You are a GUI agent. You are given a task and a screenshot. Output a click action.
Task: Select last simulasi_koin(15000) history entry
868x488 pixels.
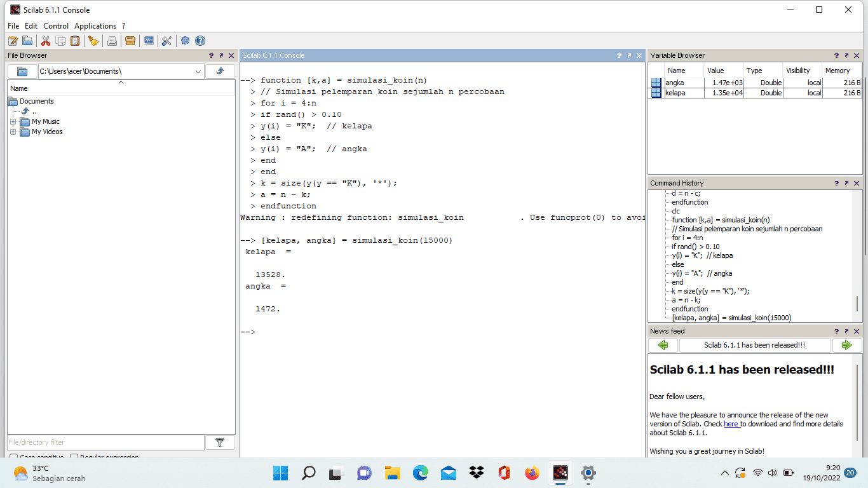click(x=731, y=318)
